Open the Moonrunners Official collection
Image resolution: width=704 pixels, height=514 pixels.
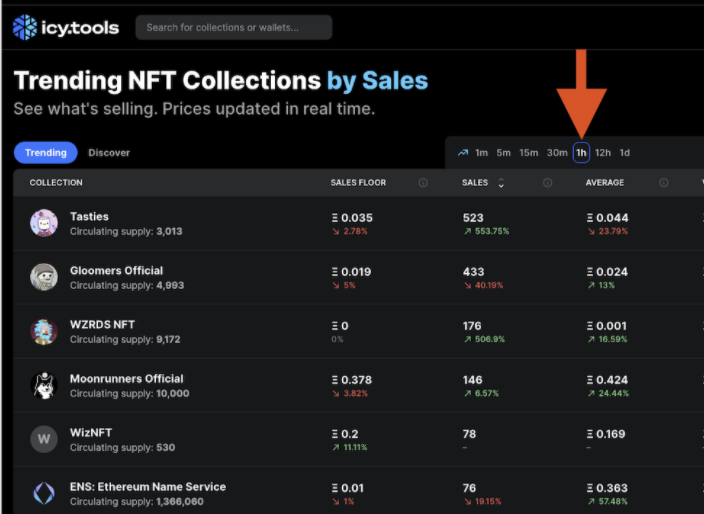tap(126, 379)
